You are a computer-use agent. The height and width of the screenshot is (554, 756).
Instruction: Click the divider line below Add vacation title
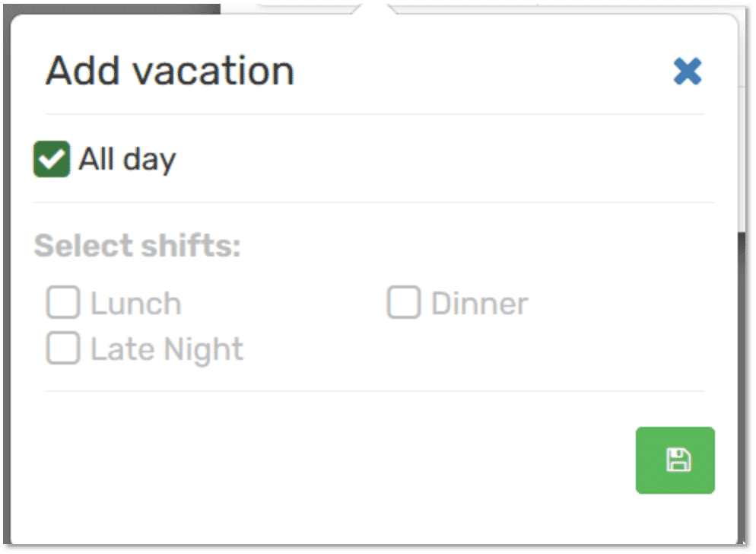tap(374, 114)
